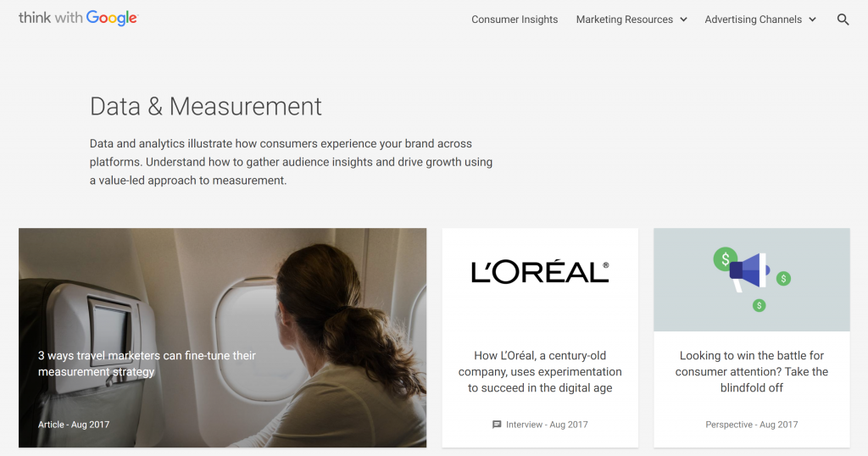Open the search magnifier icon

pyautogui.click(x=843, y=19)
